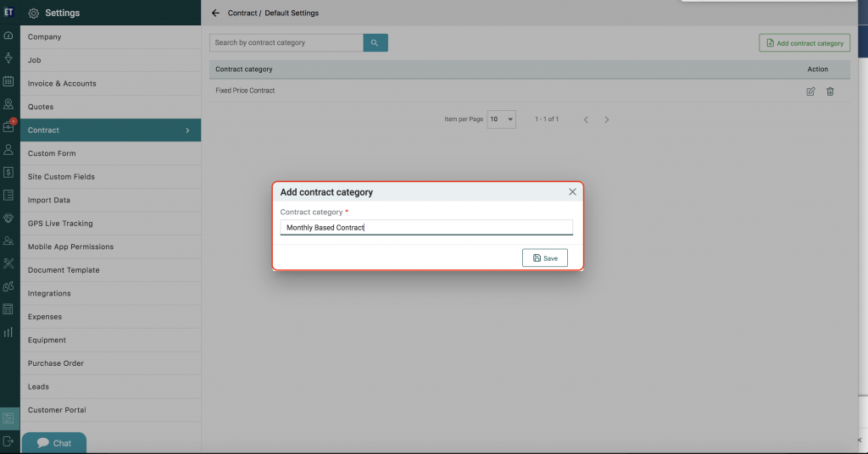Click the list document icon in sidebar
Image resolution: width=868 pixels, height=454 pixels.
[x=8, y=195]
